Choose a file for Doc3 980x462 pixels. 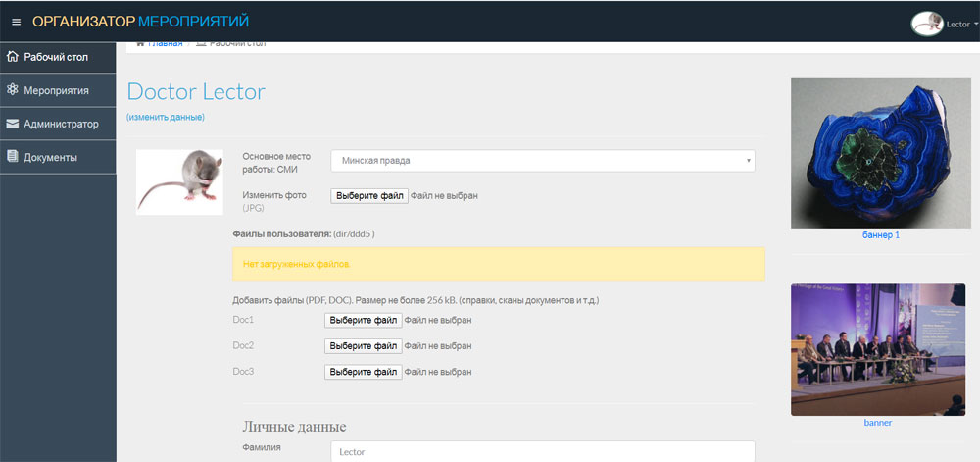click(364, 372)
